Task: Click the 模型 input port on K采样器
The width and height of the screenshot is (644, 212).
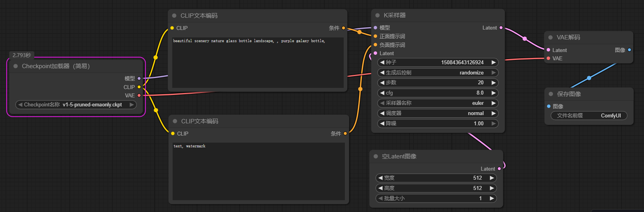Action: coord(375,28)
